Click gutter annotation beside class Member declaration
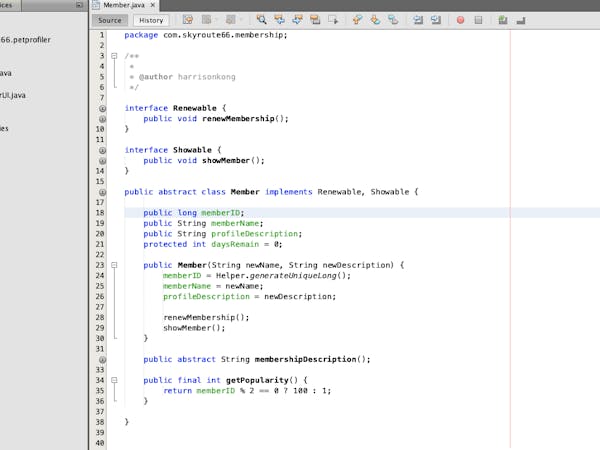The image size is (600, 450). pos(102,192)
